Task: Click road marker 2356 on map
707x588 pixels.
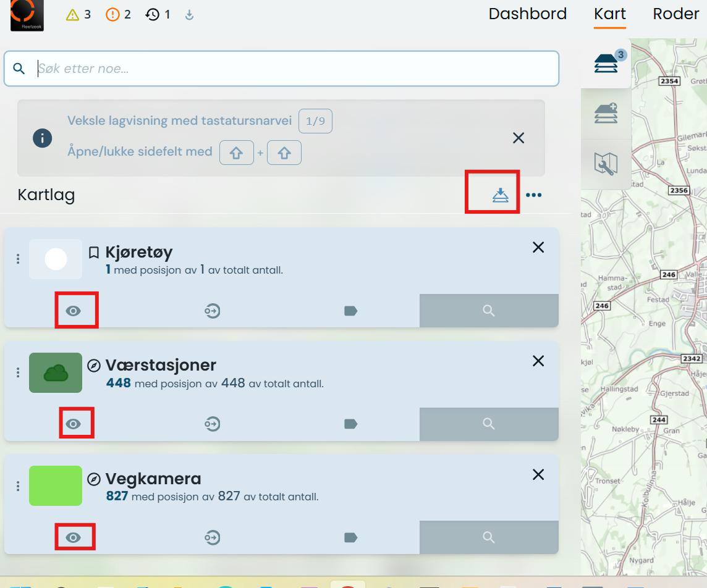Action: 679,190
